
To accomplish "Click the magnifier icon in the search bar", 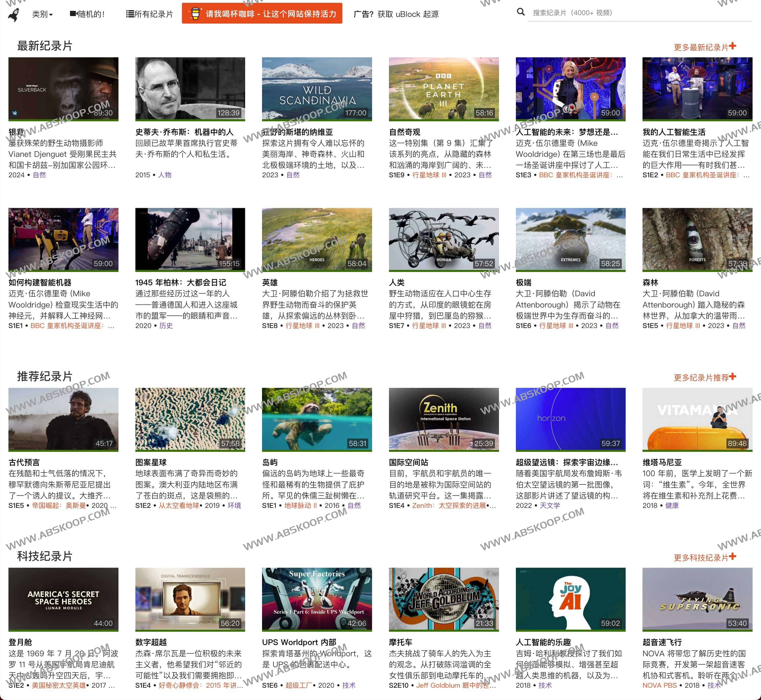I will [521, 12].
